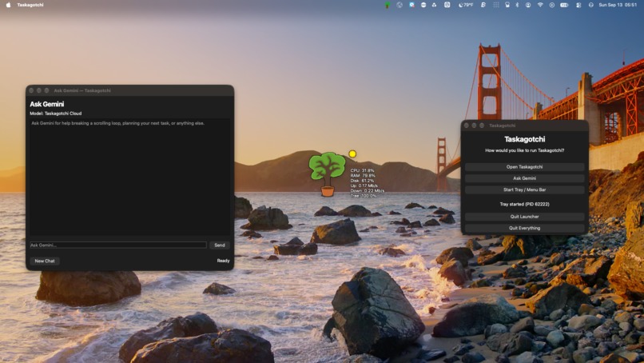
Task: Click the Siri icon in menu bar
Action: [591, 5]
